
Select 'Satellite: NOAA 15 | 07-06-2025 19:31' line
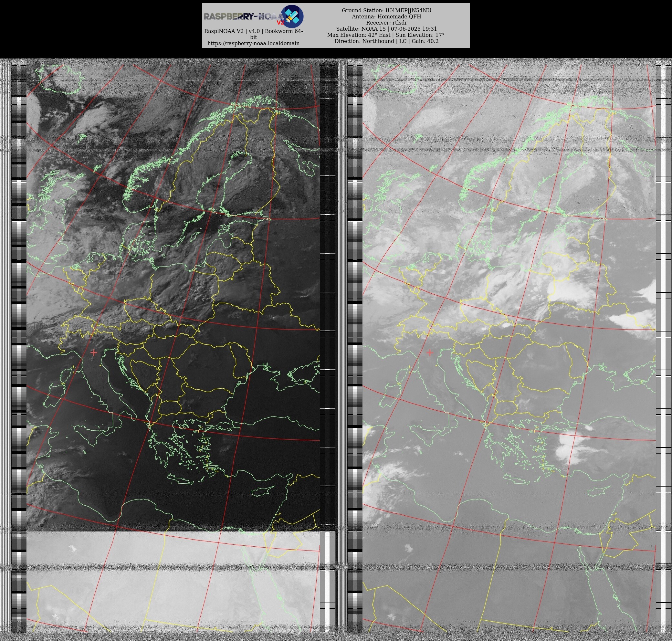pyautogui.click(x=386, y=29)
